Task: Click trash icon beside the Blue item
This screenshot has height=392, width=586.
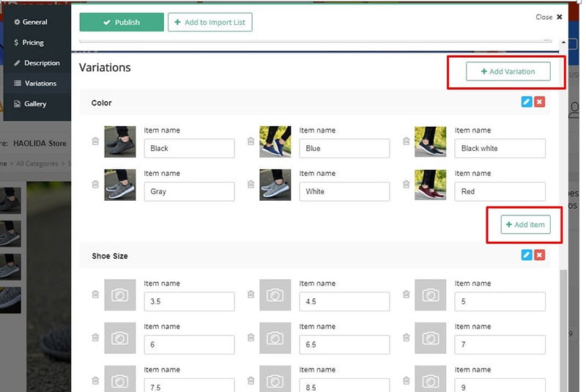Action: tap(251, 141)
